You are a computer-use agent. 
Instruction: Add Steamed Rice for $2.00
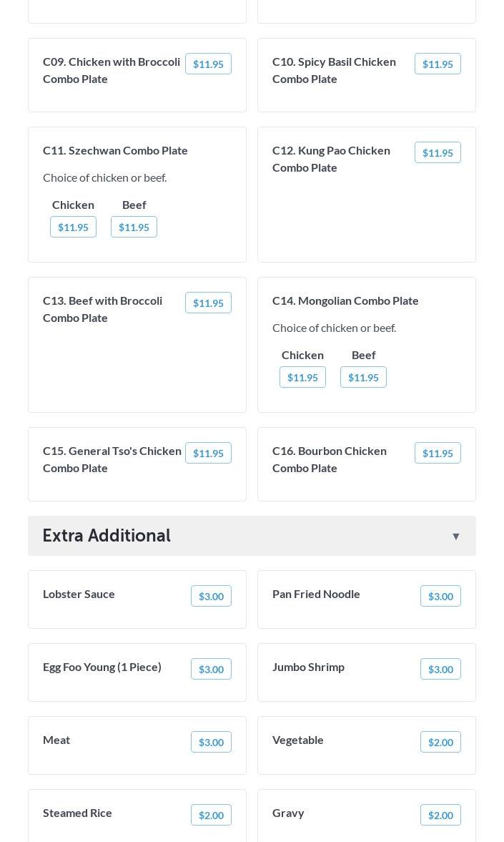tap(211, 815)
